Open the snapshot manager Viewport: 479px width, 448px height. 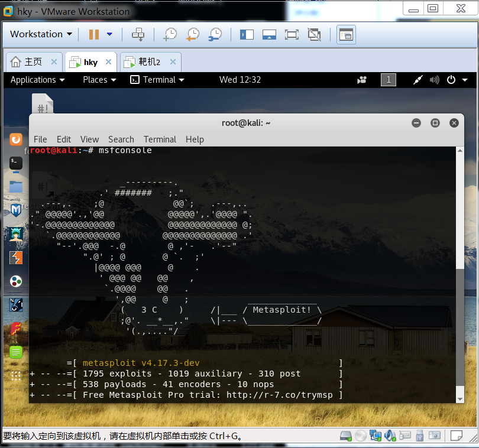215,34
